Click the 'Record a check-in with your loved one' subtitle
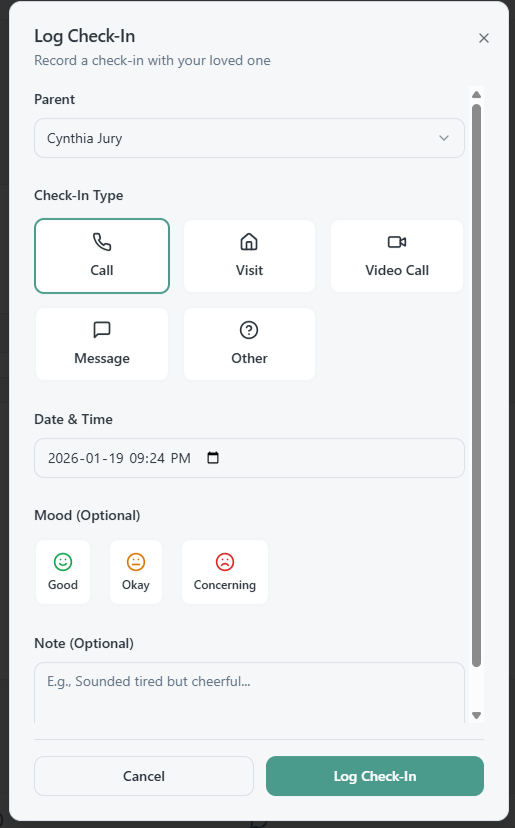The width and height of the screenshot is (515, 828). tap(152, 61)
